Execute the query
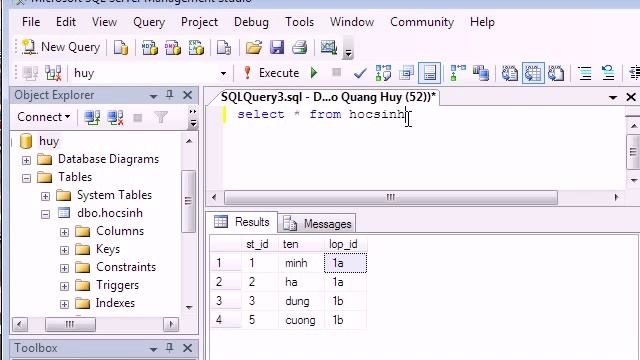 point(271,73)
